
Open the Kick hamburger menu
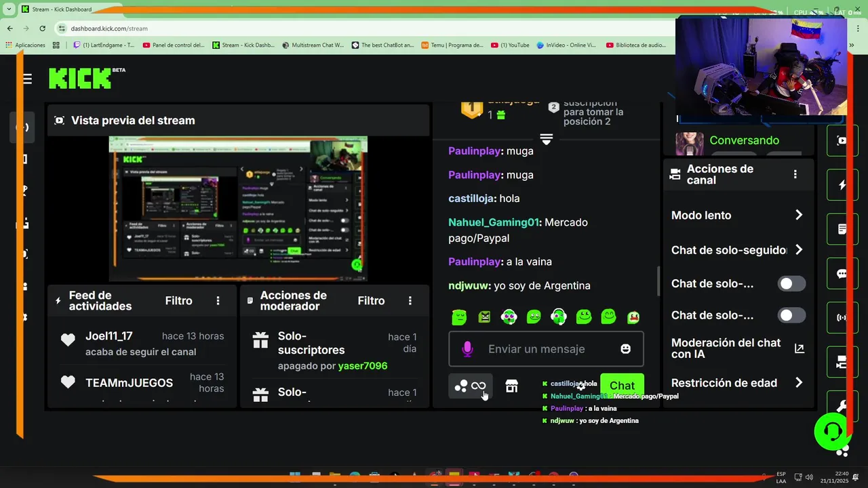point(27,79)
